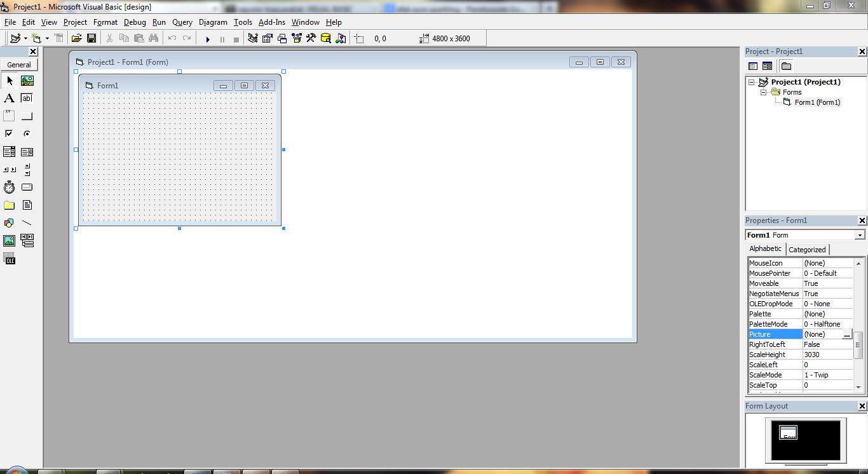Screen dimensions: 868x474
Task: Select the DriveListBox control tool
Action: click(x=27, y=187)
